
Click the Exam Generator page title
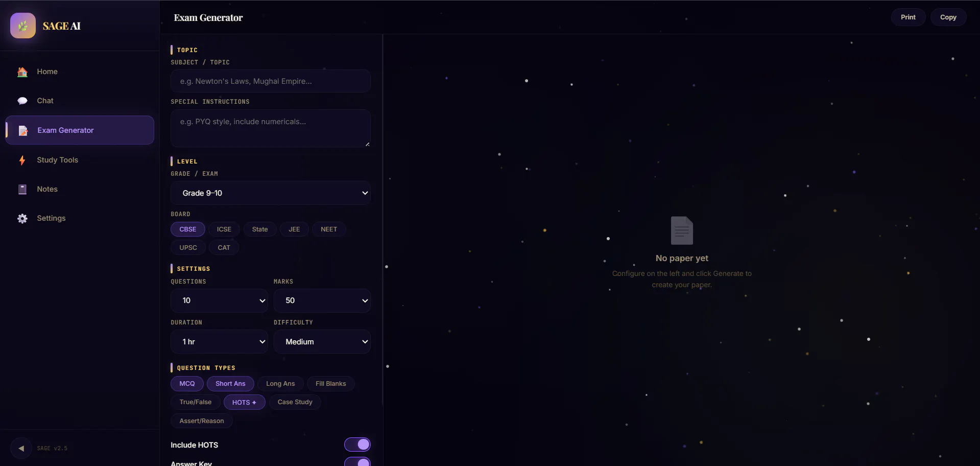[208, 18]
